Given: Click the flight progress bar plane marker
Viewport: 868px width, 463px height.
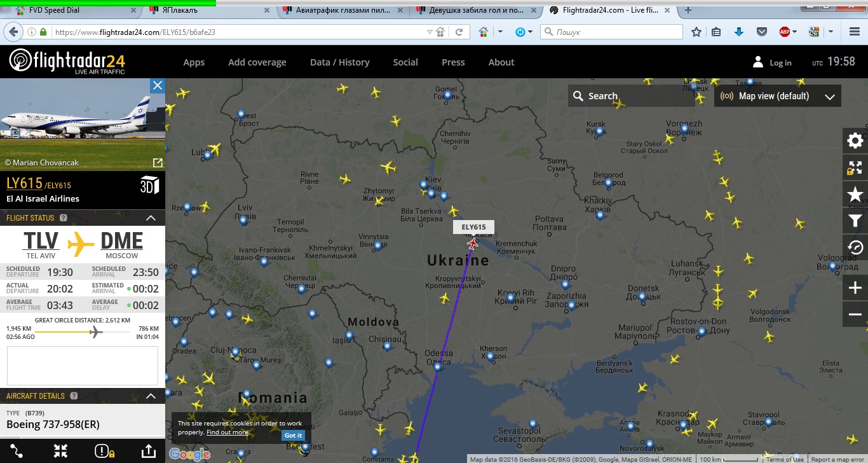Looking at the screenshot, I should tap(95, 332).
